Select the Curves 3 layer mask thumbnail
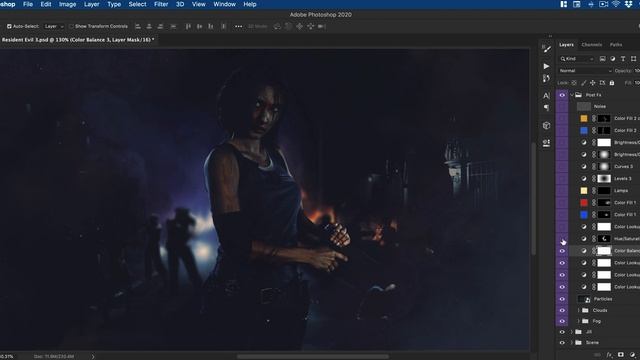Image resolution: width=640 pixels, height=360 pixels. pyautogui.click(x=604, y=167)
